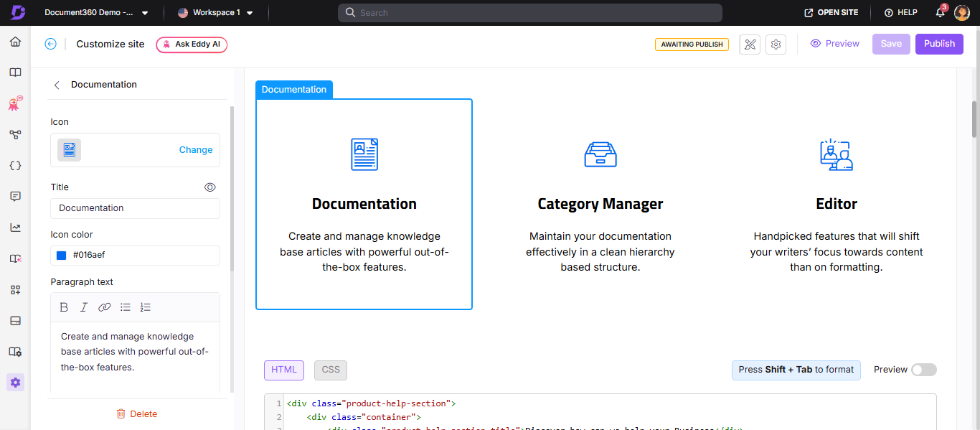Switch to the HTML tab
The width and height of the screenshot is (980, 430).
tap(284, 370)
